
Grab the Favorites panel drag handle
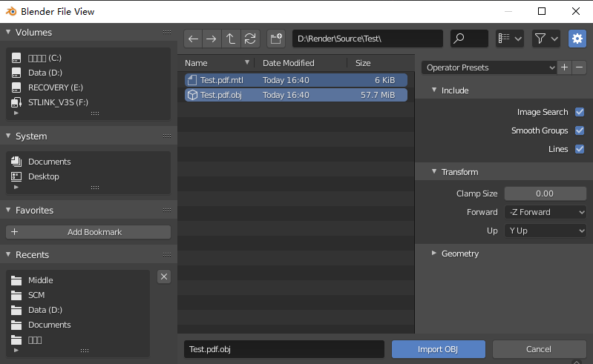(x=167, y=210)
